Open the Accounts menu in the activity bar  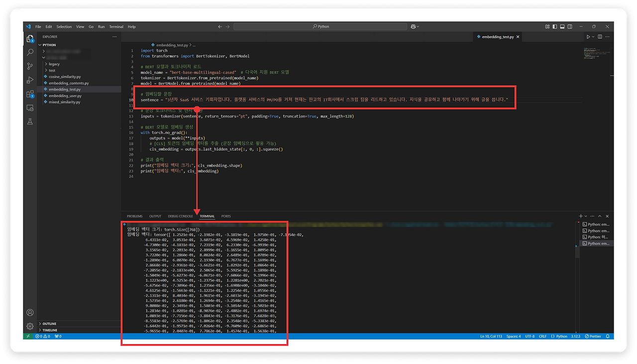(x=30, y=313)
